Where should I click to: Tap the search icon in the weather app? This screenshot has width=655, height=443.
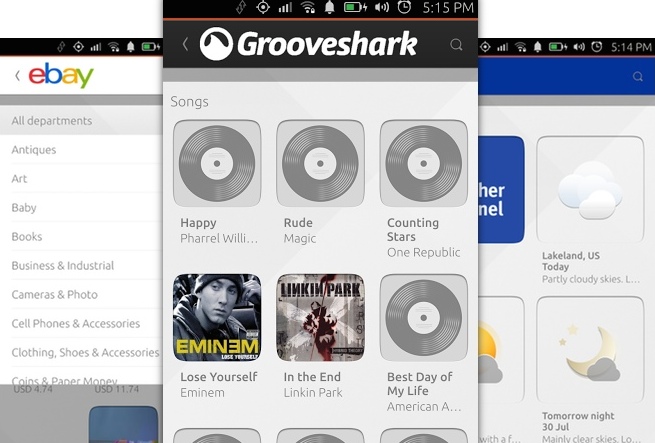click(x=638, y=77)
